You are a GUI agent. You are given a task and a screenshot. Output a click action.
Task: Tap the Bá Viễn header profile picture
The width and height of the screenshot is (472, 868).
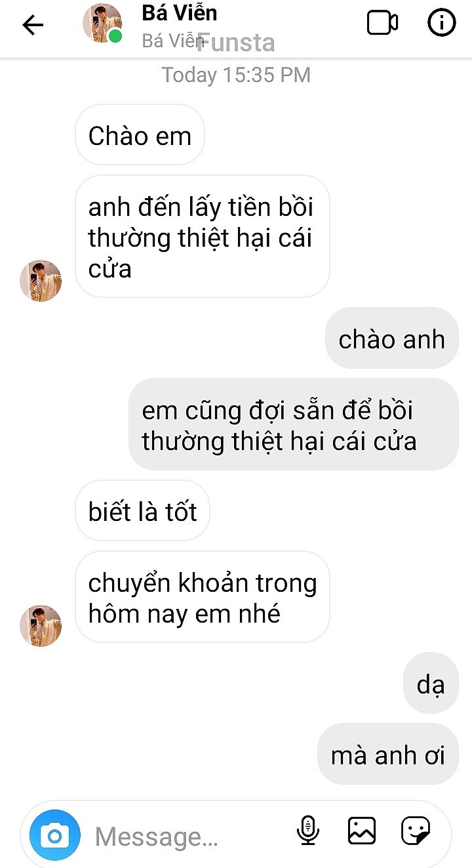click(x=102, y=24)
